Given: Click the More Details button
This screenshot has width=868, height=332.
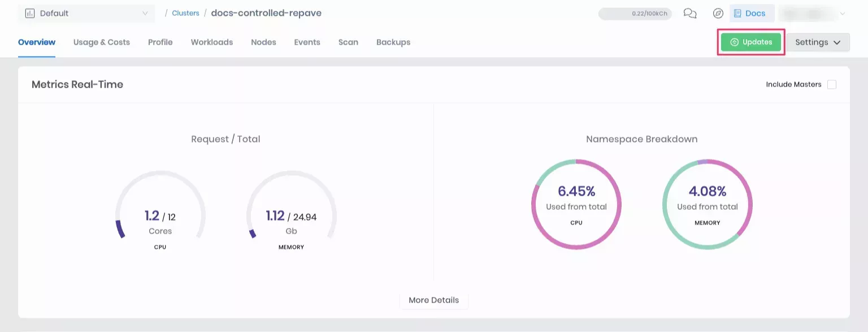Looking at the screenshot, I should [433, 300].
